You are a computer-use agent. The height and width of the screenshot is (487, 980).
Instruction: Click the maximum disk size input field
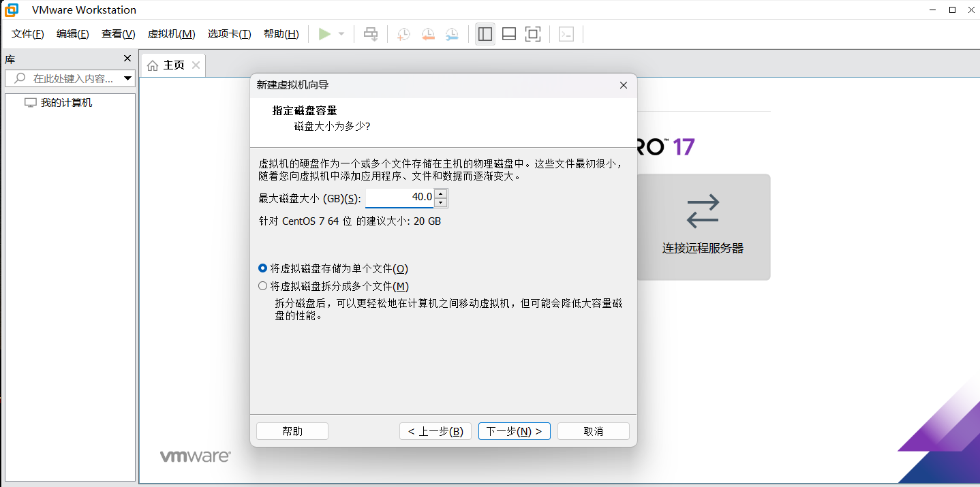coord(399,198)
